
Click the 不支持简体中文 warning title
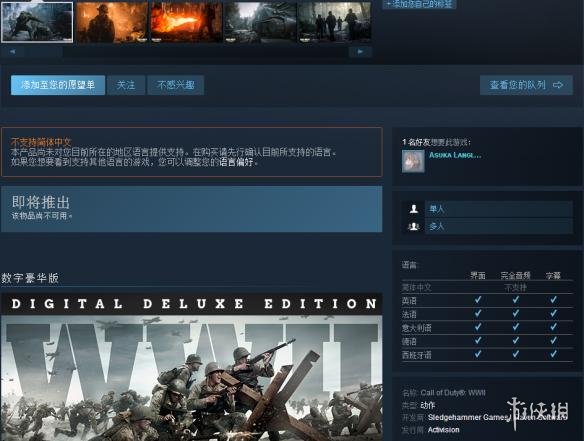click(x=41, y=142)
